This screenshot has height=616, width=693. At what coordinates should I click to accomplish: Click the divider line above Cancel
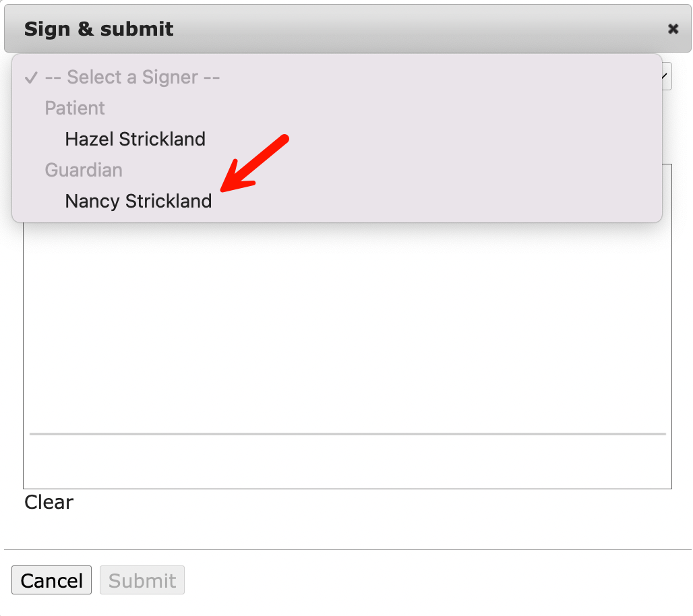[347, 550]
